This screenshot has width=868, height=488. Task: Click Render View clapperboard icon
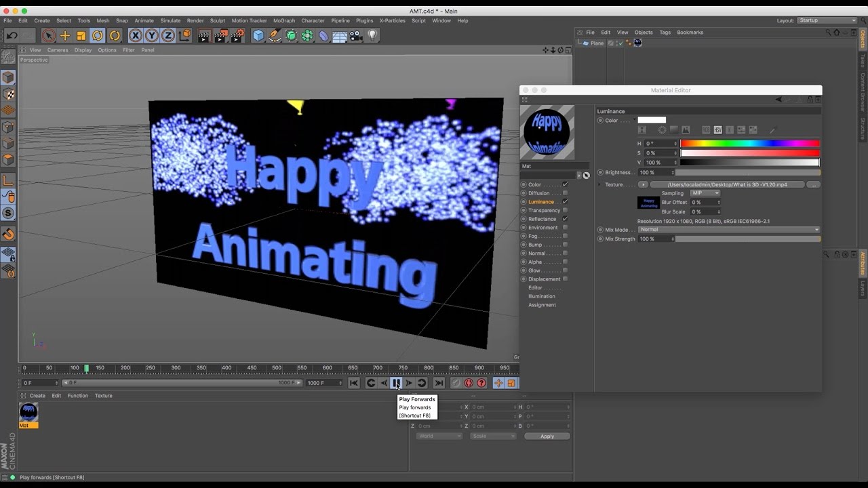(203, 35)
